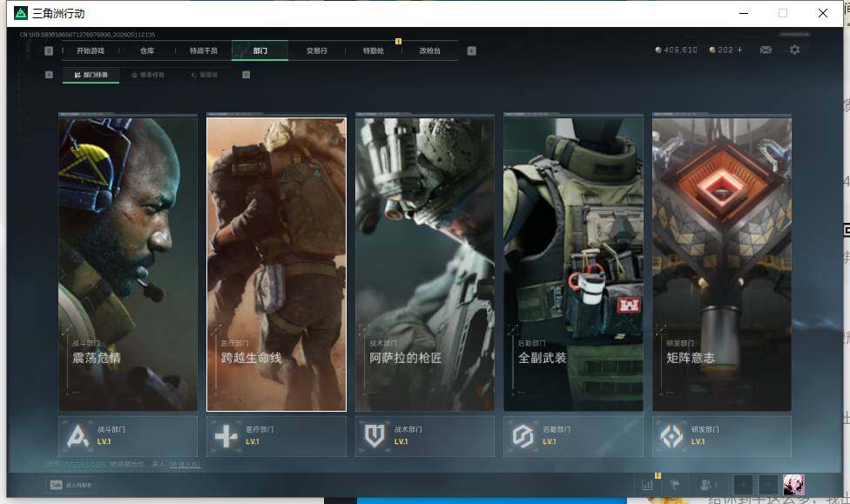The width and height of the screenshot is (850, 504).
Task: Open the 全副武装 mission card
Action: pos(573,264)
